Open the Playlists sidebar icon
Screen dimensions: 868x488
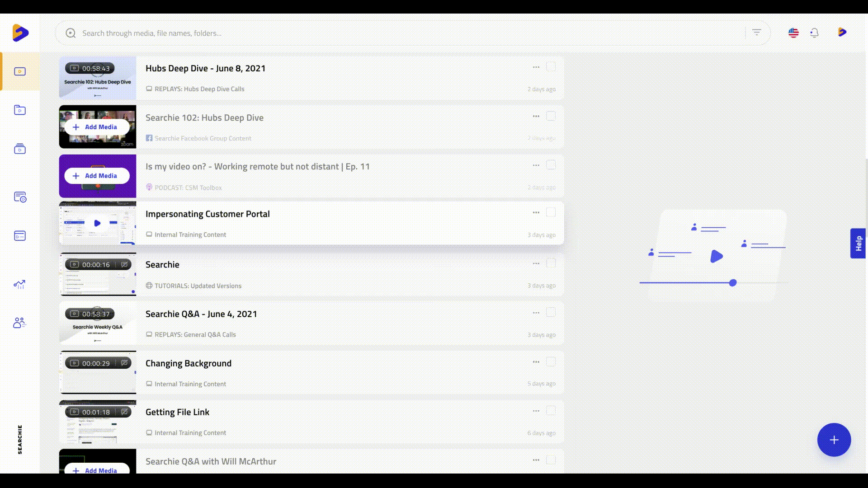[20, 149]
